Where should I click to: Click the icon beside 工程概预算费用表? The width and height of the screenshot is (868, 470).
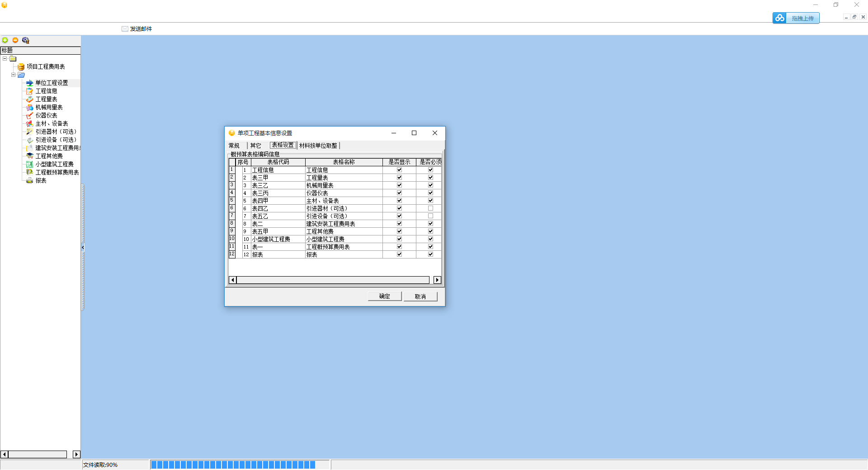point(30,173)
